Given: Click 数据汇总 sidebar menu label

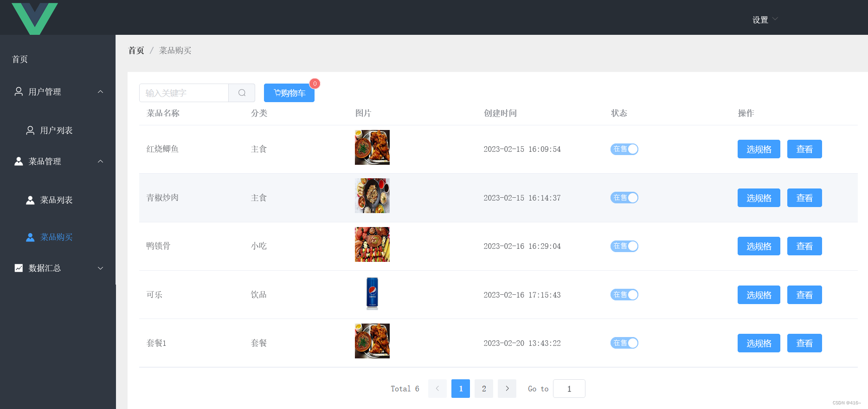Looking at the screenshot, I should [45, 268].
